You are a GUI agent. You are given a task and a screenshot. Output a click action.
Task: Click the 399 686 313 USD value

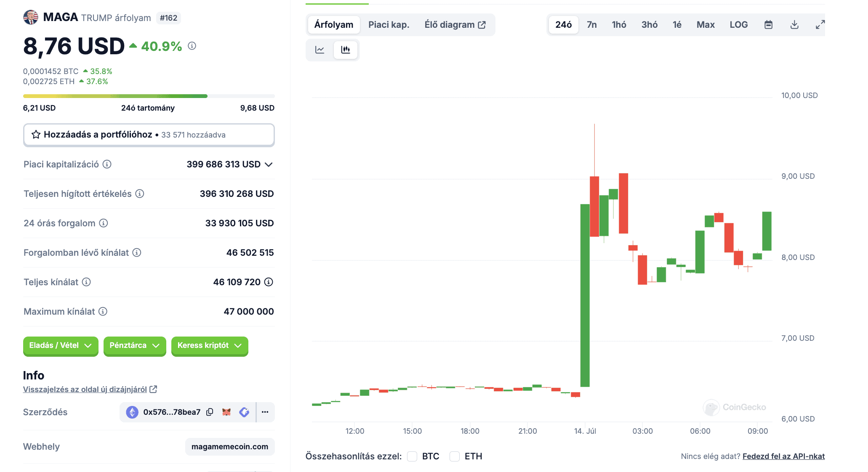coord(224,164)
